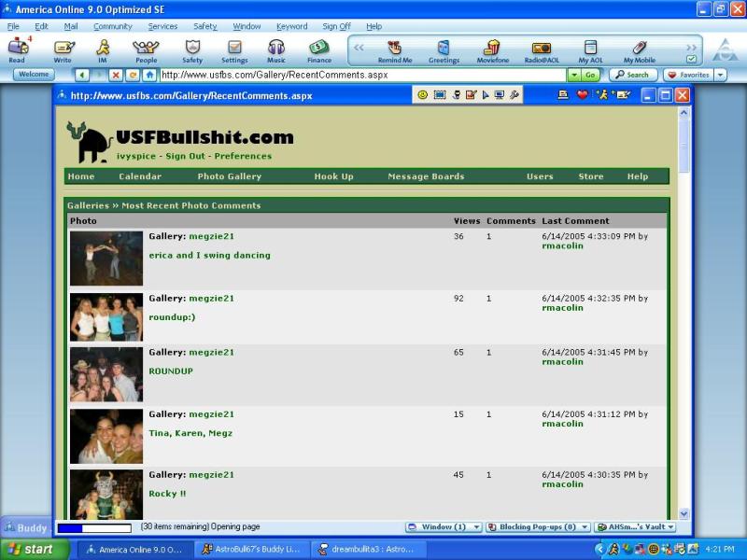Open the 'Rocky !!' mascot photo thumbnail
This screenshot has height=560, width=747.
(106, 495)
